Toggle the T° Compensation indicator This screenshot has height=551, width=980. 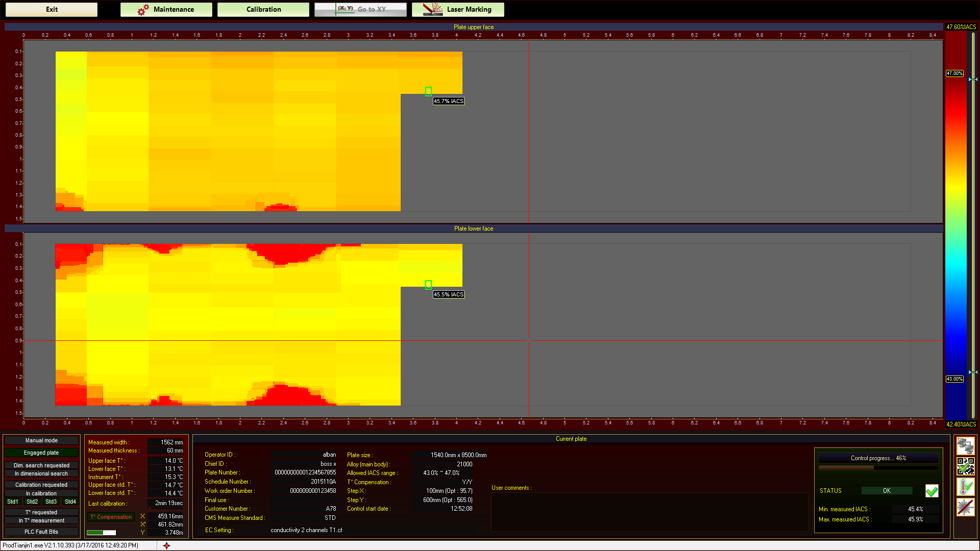[111, 517]
